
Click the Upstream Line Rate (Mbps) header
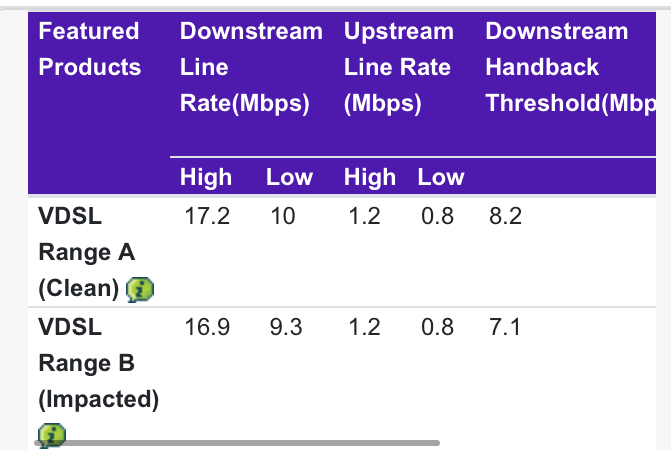(398, 67)
